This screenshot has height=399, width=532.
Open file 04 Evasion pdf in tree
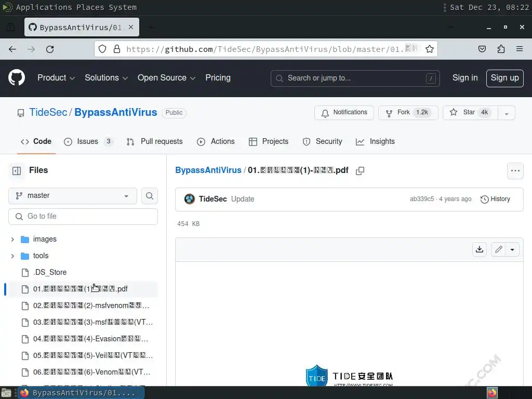[83, 339]
